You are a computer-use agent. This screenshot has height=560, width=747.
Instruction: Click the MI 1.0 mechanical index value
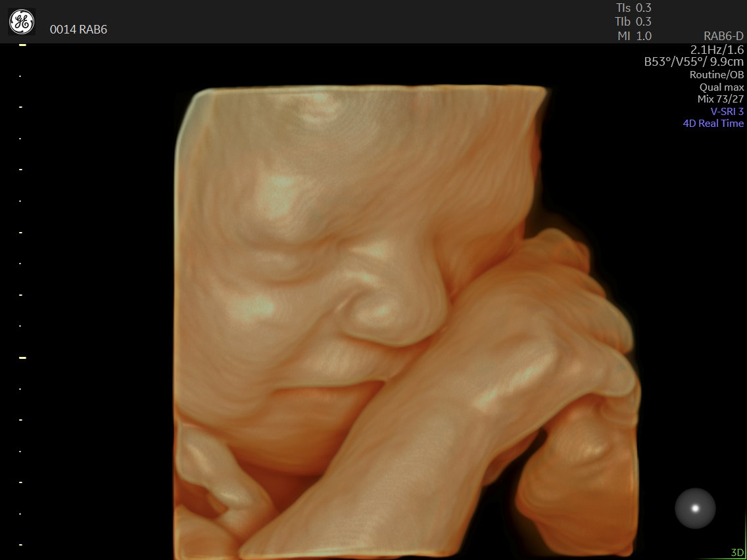634,36
